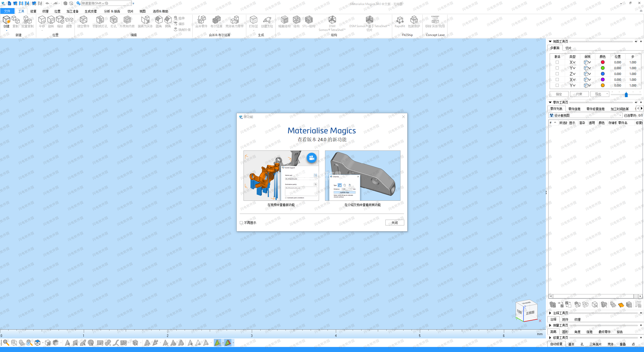Viewport: 644px width, 352px height.
Task: Choose the 平移 translate tool
Action: coord(42,22)
